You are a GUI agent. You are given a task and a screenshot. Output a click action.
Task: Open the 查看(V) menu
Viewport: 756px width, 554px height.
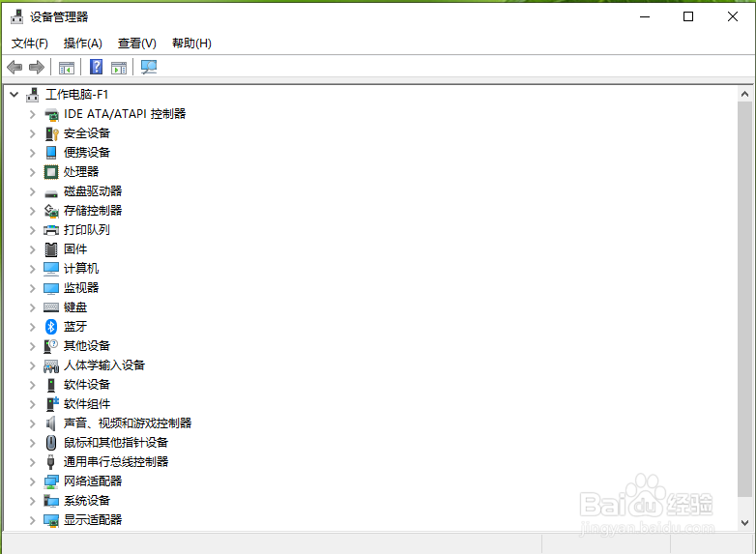(x=137, y=44)
